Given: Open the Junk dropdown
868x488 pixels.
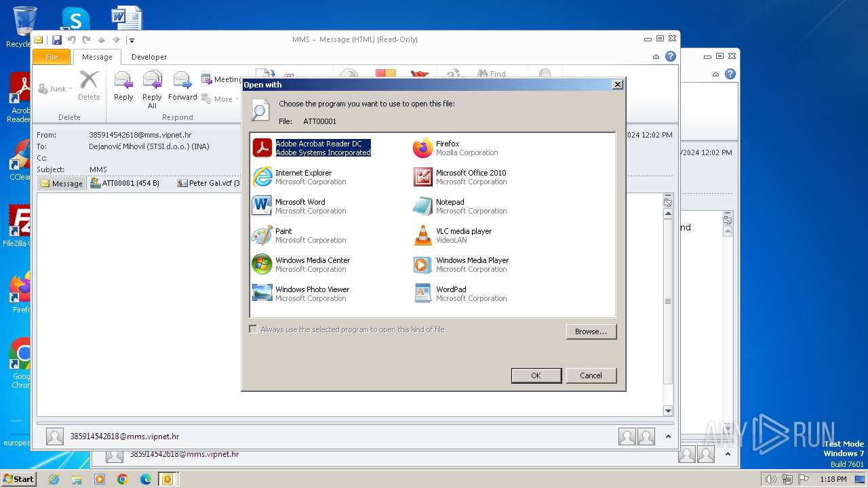Looking at the screenshot, I should [56, 89].
